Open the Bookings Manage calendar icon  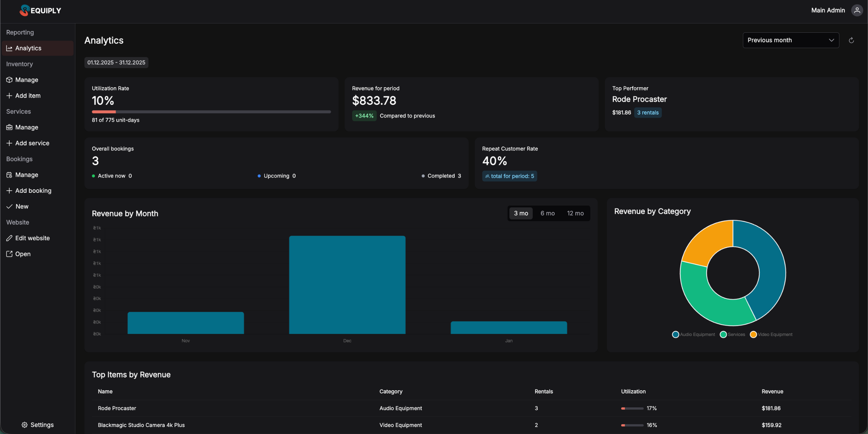tap(9, 175)
